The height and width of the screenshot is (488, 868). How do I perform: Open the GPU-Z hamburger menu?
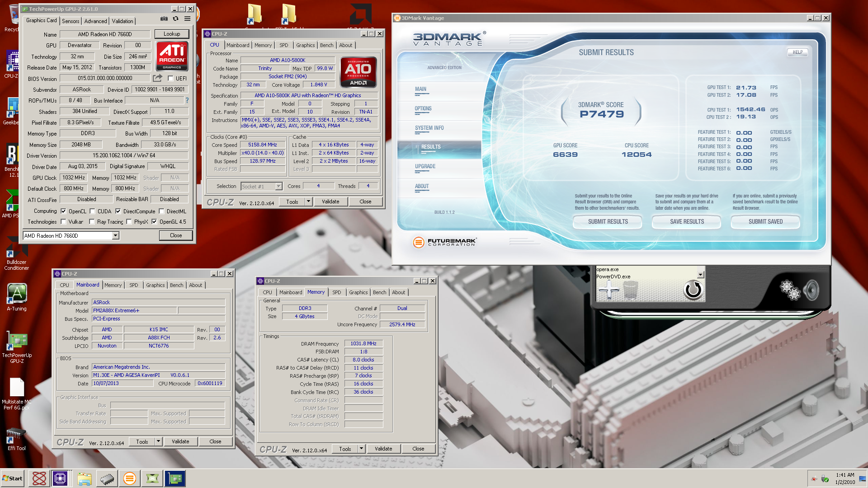pos(187,19)
